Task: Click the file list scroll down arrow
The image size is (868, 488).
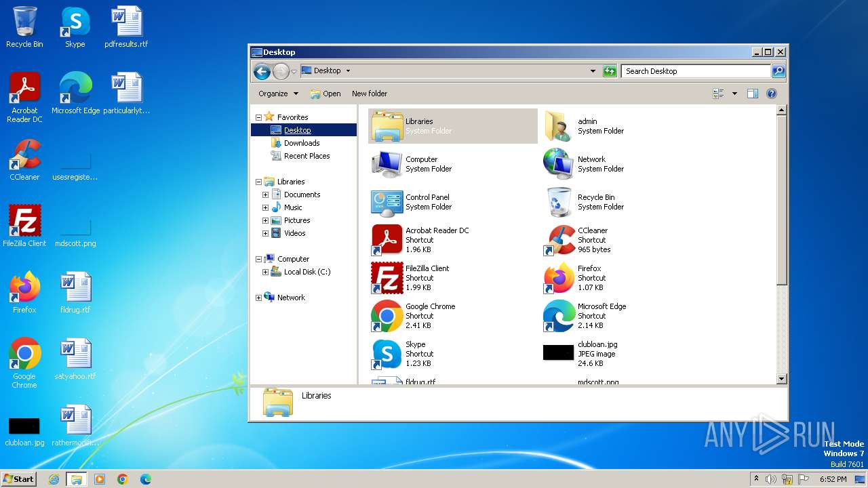Action: click(781, 379)
